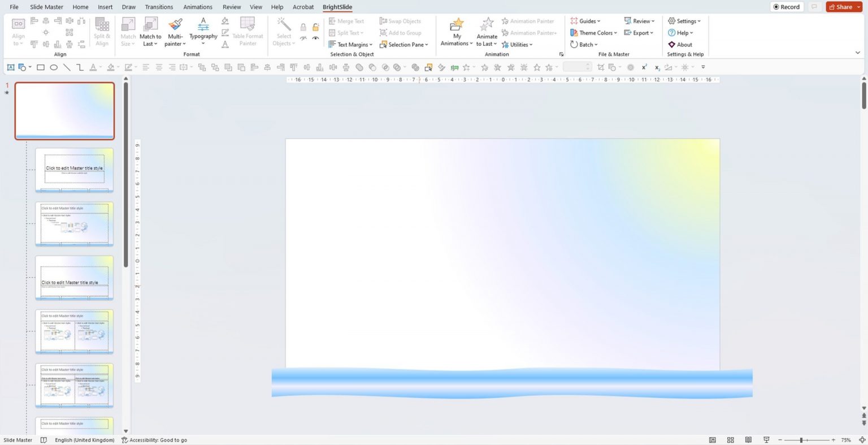The width and height of the screenshot is (868, 445).
Task: Open BrightSlide's About dialog
Action: [680, 44]
